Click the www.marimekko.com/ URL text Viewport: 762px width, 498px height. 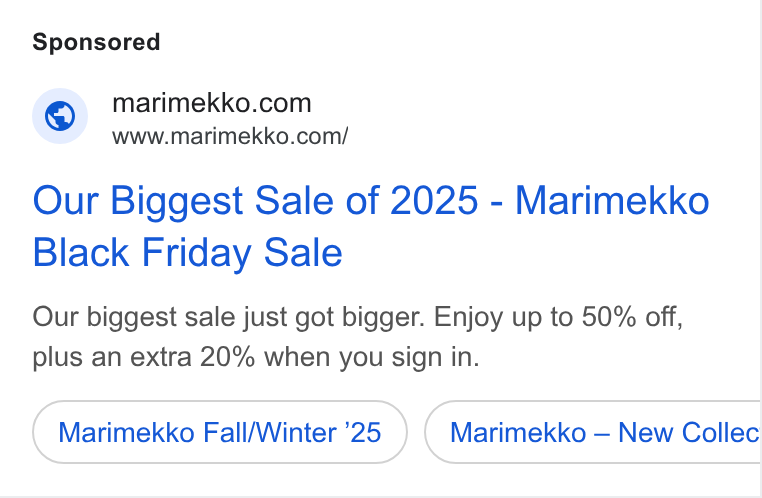(x=230, y=137)
